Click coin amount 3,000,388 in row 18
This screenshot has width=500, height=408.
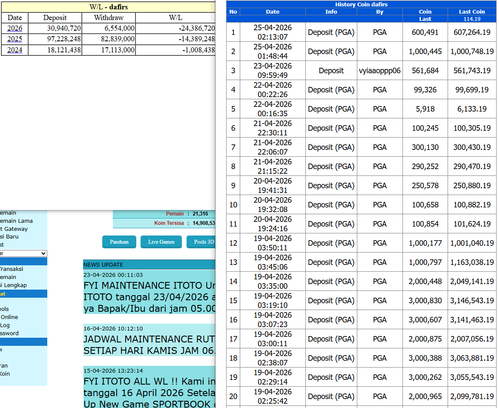point(425,358)
